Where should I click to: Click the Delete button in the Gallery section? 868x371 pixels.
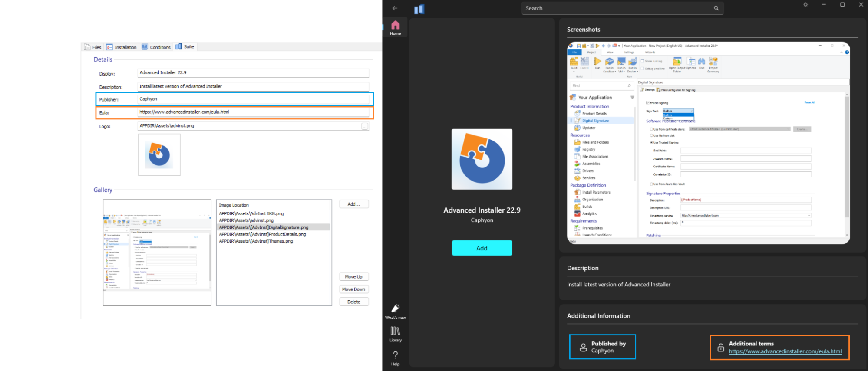point(354,302)
